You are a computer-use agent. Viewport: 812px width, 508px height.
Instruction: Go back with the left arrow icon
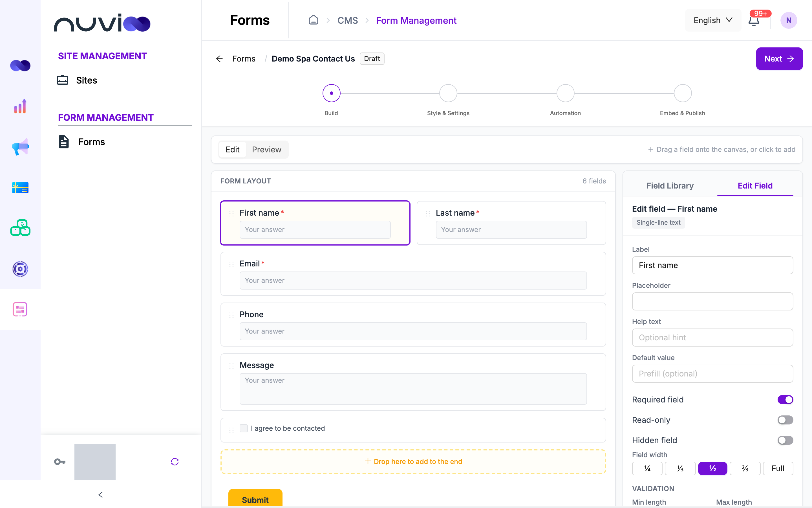click(219, 59)
